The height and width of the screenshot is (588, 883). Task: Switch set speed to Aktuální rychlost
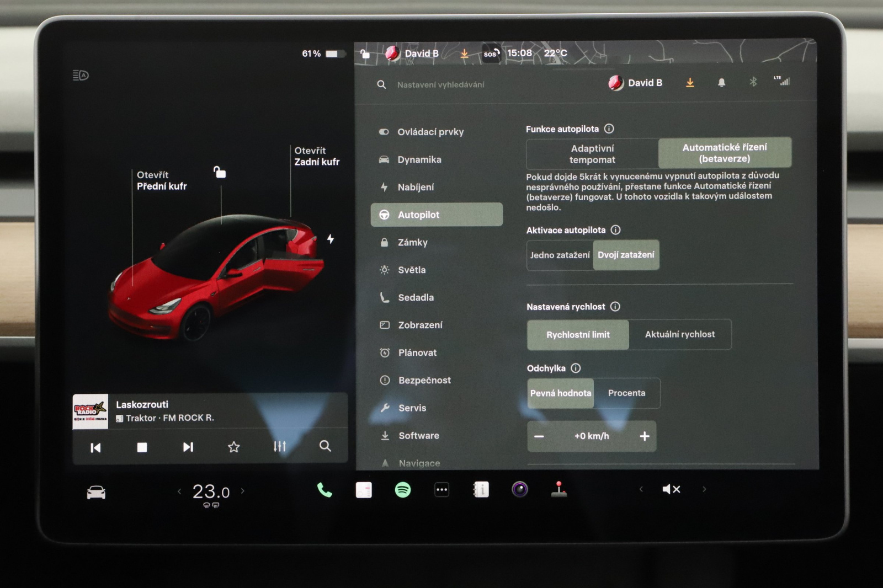680,334
